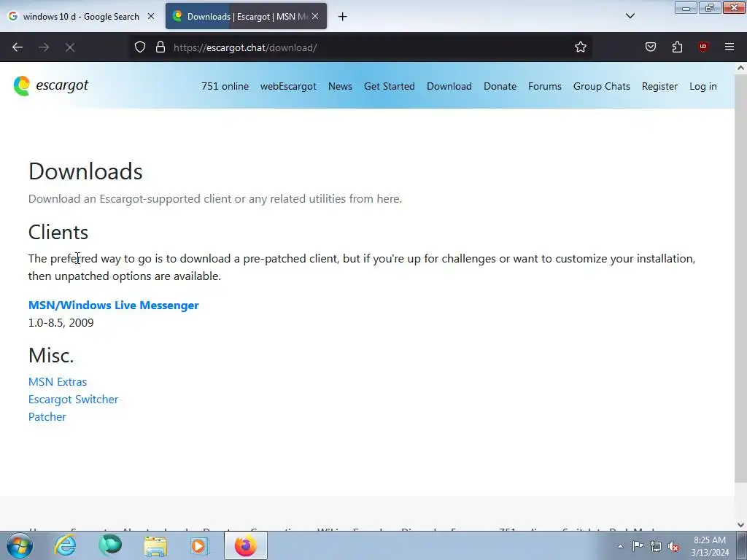Visit the Forums link

point(544,86)
